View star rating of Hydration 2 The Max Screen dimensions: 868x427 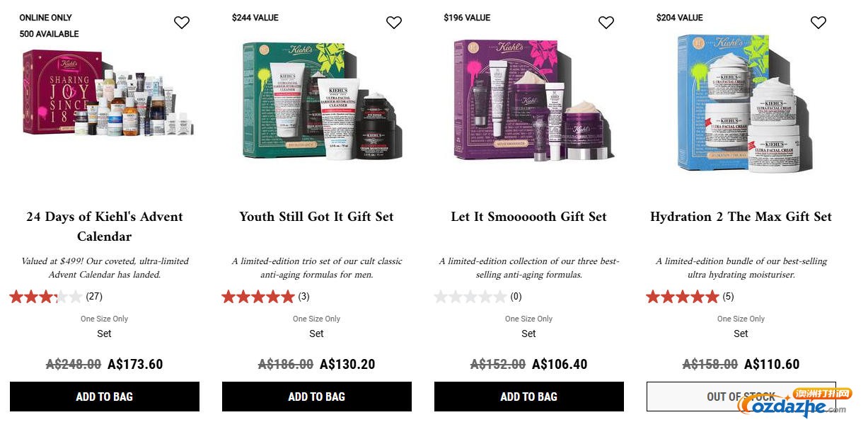coord(690,297)
